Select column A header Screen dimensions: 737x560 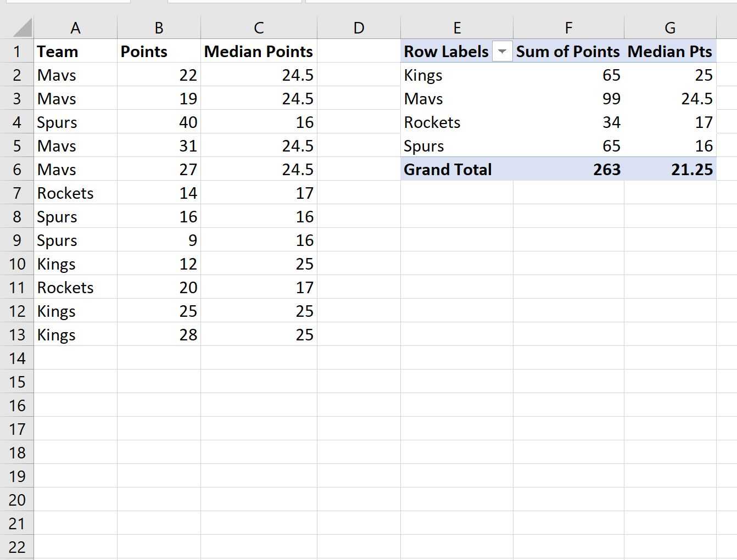pos(75,27)
